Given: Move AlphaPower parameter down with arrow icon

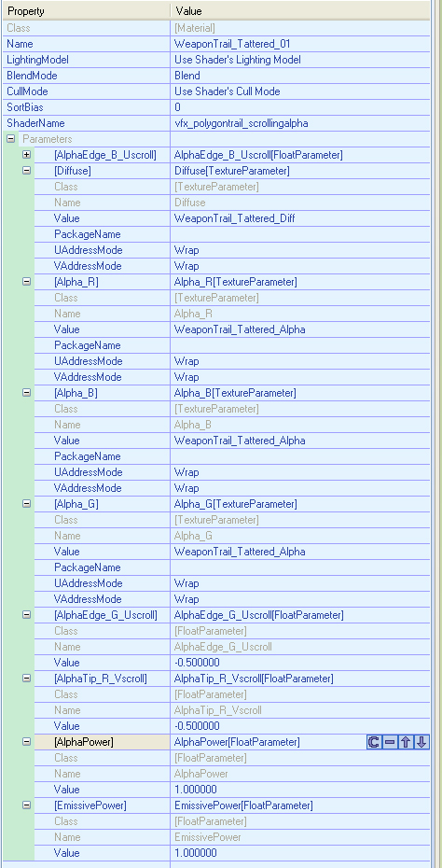Looking at the screenshot, I should [x=421, y=742].
